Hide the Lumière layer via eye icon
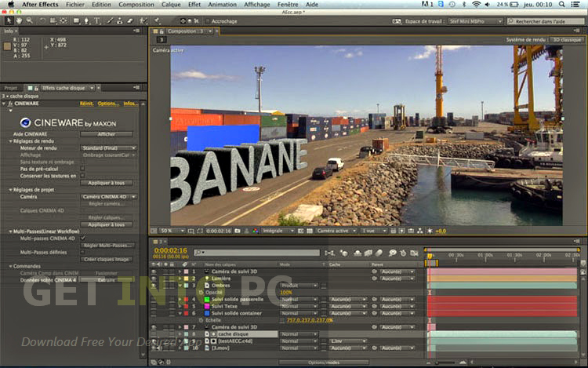 click(x=154, y=279)
